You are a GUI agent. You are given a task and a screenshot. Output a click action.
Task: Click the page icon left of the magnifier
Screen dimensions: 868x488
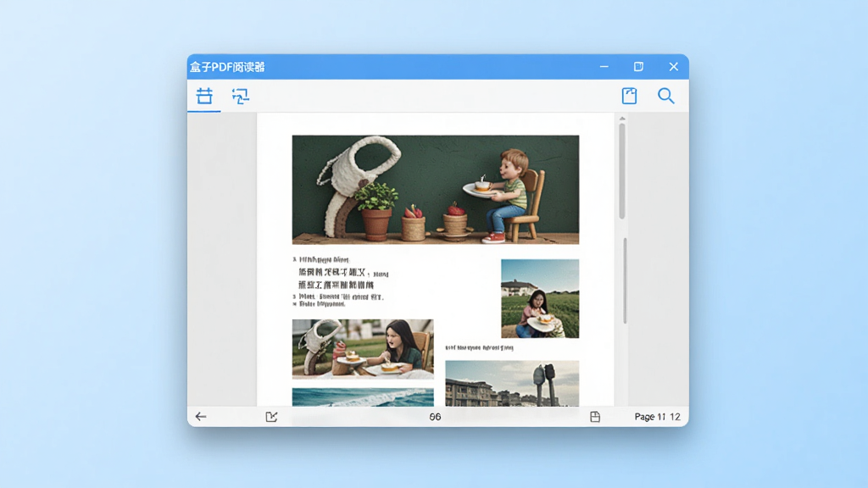[629, 96]
